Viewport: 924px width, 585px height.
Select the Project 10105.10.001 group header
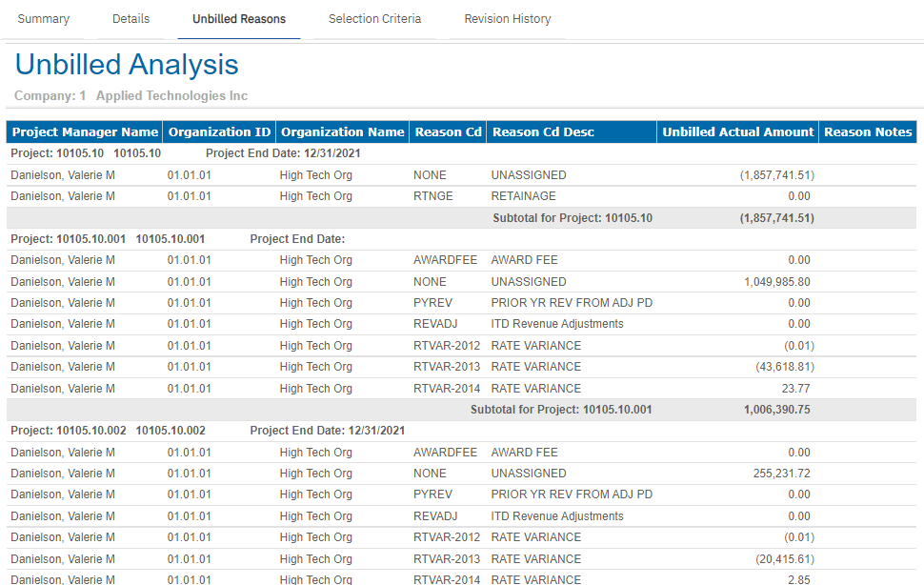click(x=108, y=239)
